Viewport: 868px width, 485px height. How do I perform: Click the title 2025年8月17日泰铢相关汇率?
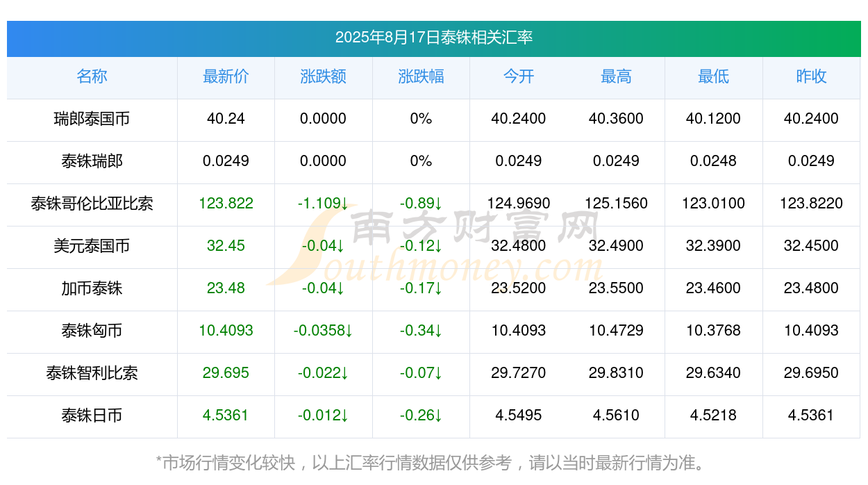click(434, 38)
